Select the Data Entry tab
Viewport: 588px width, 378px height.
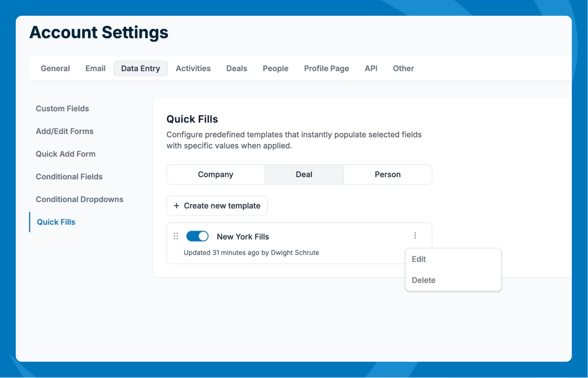140,69
